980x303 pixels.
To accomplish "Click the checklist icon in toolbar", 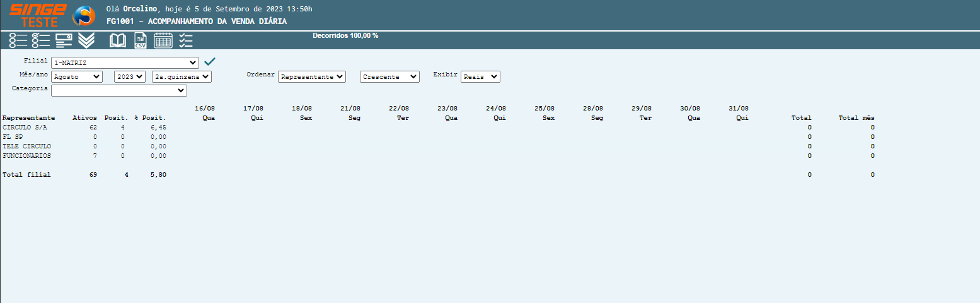I will (186, 40).
